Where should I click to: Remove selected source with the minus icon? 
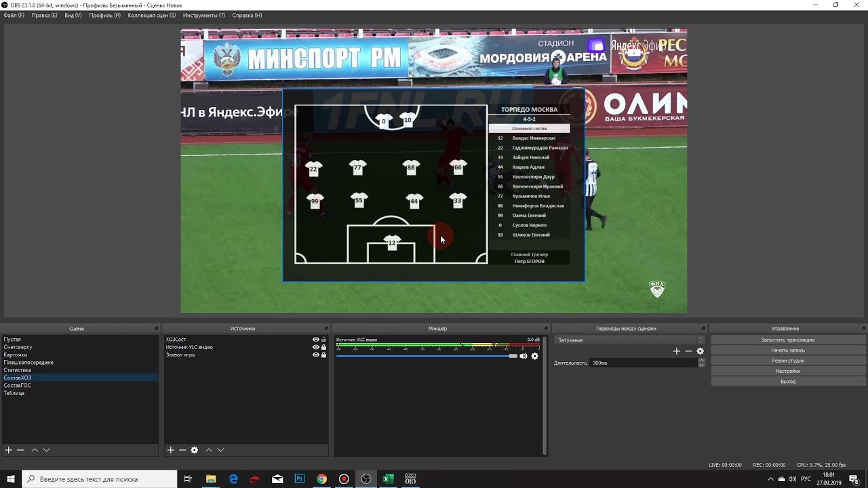coord(182,450)
